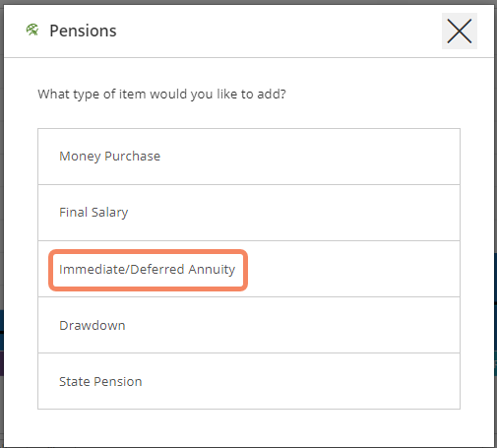Click the Immediate/Deferred Annuity row outside the highlight
The height and width of the screenshot is (448, 497).
tap(353, 269)
